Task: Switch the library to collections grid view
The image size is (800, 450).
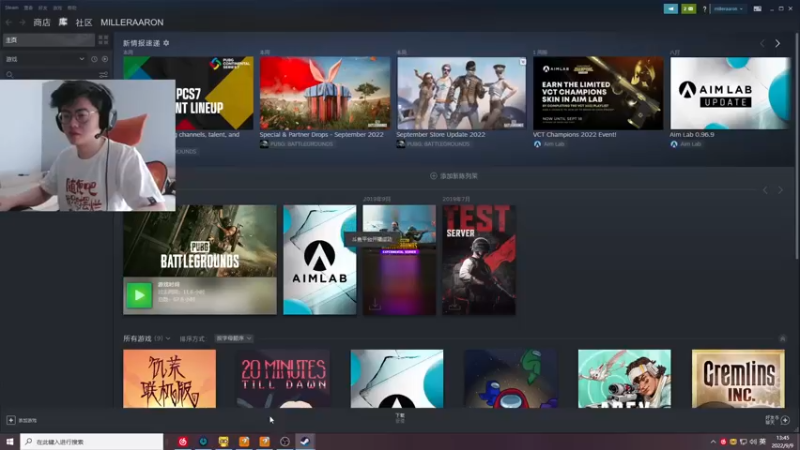Action: [x=104, y=40]
